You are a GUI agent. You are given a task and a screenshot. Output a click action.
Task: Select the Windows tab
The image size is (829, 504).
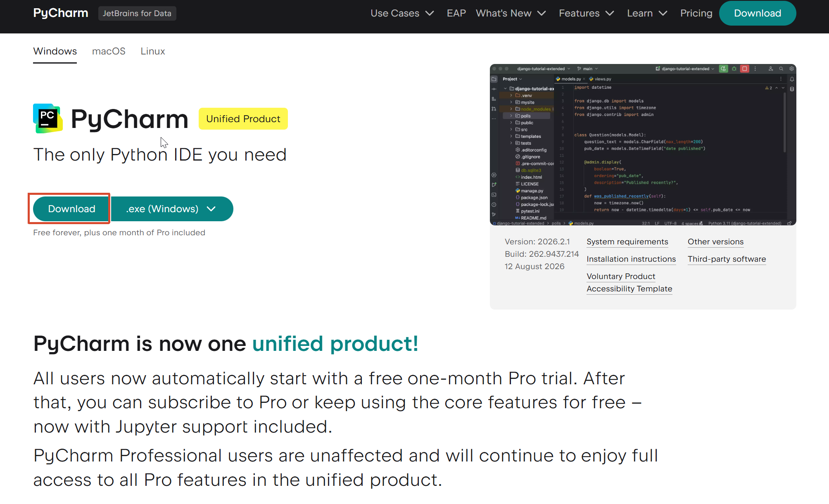55,51
